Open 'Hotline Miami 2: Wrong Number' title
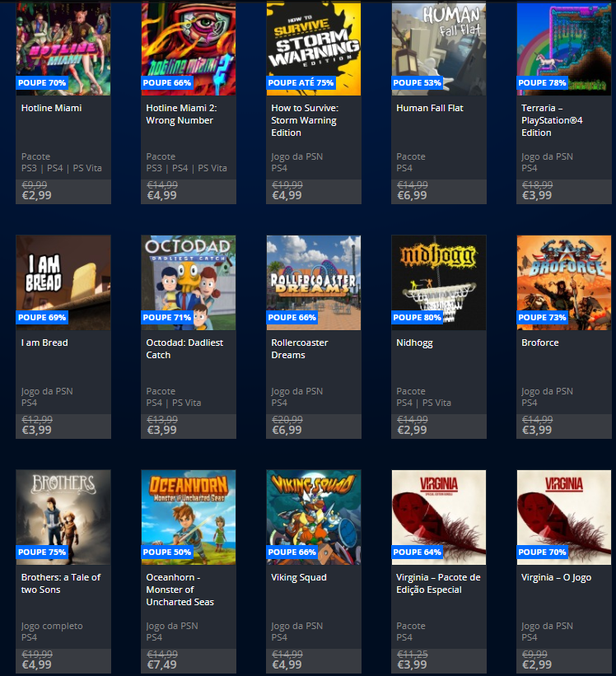 (x=181, y=114)
